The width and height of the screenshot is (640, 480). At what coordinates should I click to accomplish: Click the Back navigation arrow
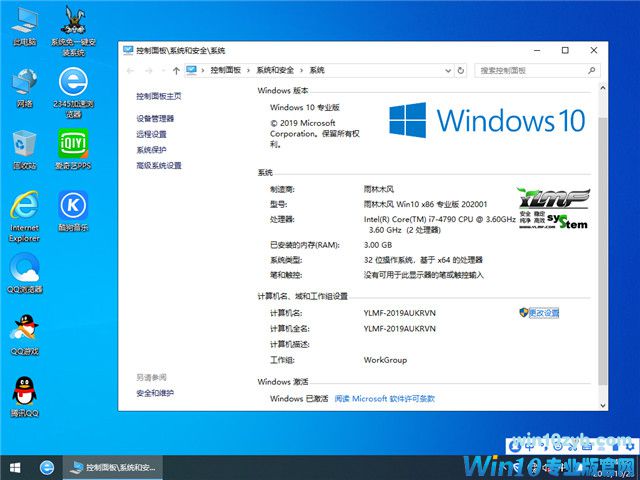click(130, 71)
